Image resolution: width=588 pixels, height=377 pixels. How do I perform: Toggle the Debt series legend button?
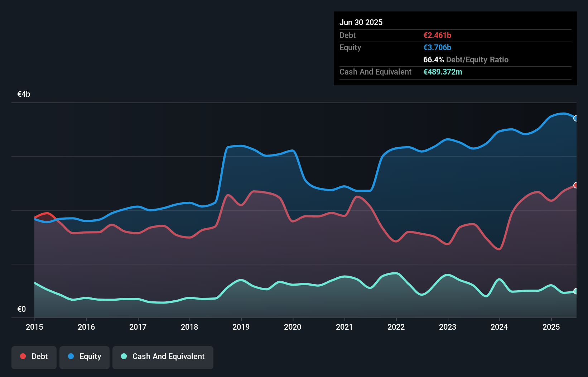click(x=34, y=357)
